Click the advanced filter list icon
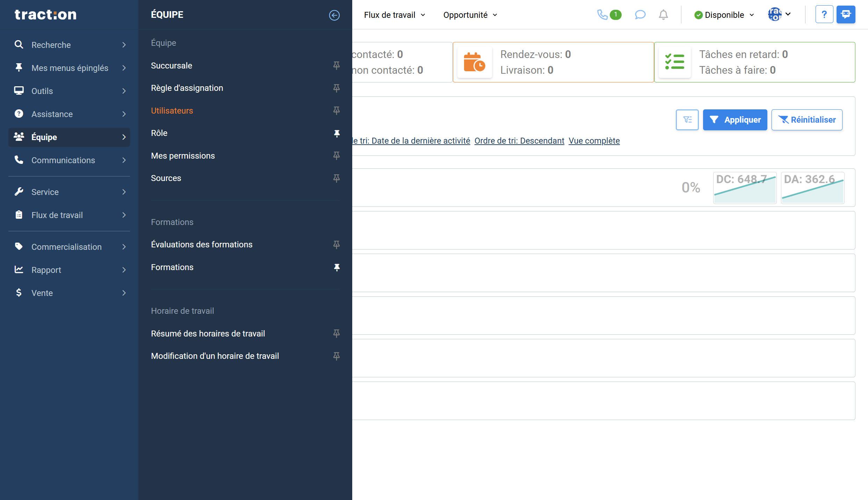 (x=687, y=120)
